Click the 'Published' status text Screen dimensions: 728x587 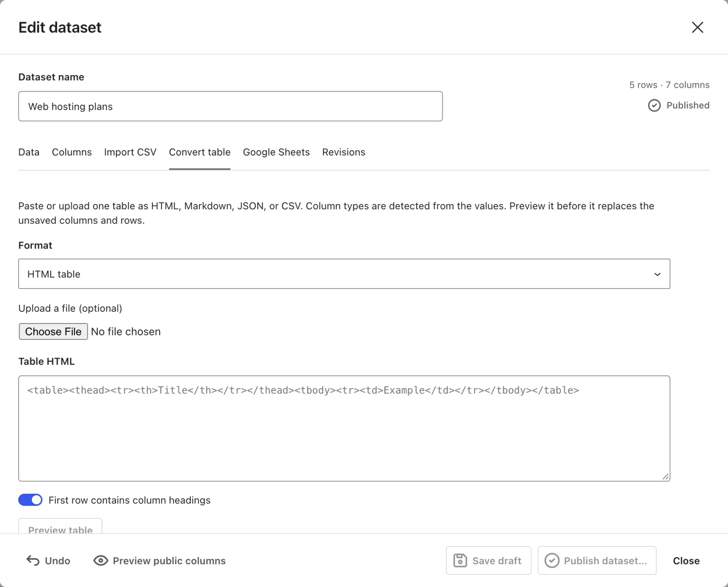pos(688,106)
